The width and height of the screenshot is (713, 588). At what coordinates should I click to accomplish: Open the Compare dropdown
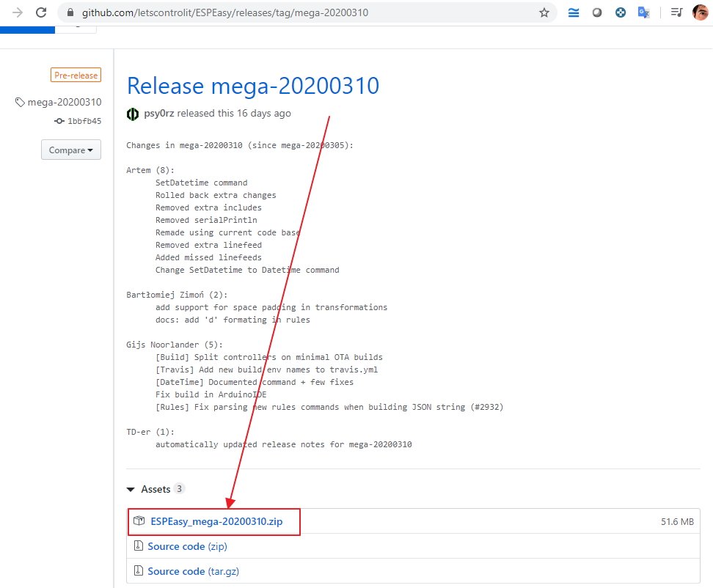(x=71, y=150)
